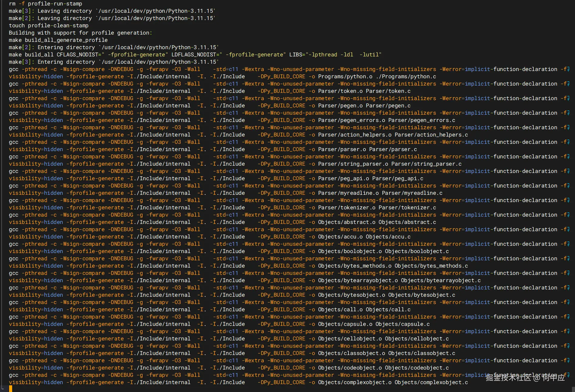The height and width of the screenshot is (392, 575).
Task: Click the "Programs/python.o" output file name
Action: pos(345,76)
